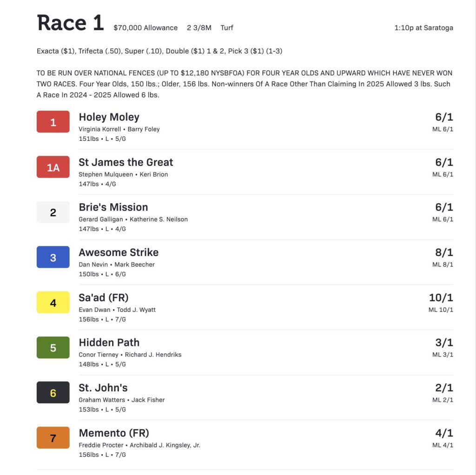Image resolution: width=476 pixels, height=475 pixels.
Task: Open the Holey Moley horse entry
Action: tap(109, 117)
